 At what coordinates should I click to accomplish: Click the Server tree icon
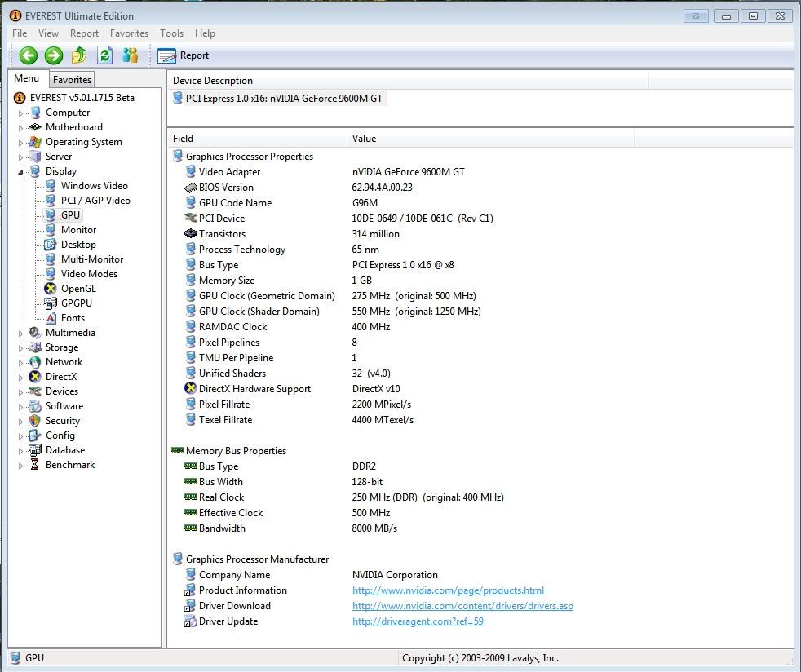coord(35,157)
